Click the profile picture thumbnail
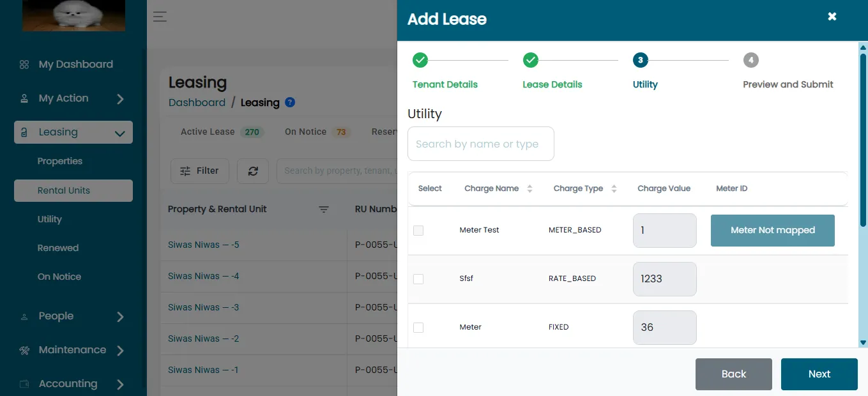868x396 pixels. [73, 15]
